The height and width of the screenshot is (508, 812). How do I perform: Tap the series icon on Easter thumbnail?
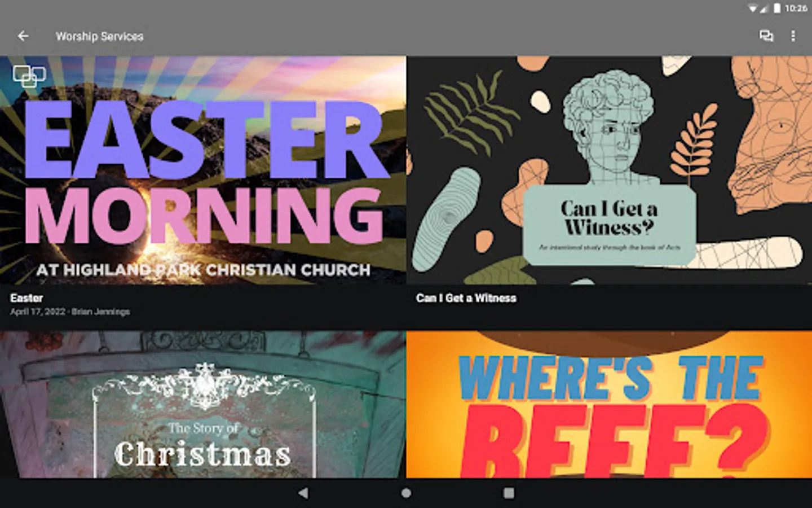(x=29, y=76)
